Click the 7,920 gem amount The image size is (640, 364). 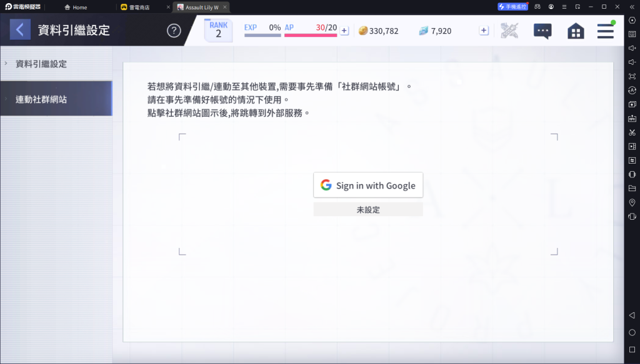(441, 31)
